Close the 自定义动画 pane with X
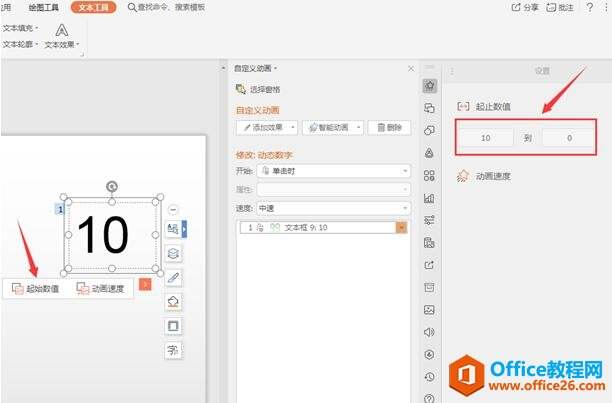Screen dimensions: 612x403 [411, 69]
